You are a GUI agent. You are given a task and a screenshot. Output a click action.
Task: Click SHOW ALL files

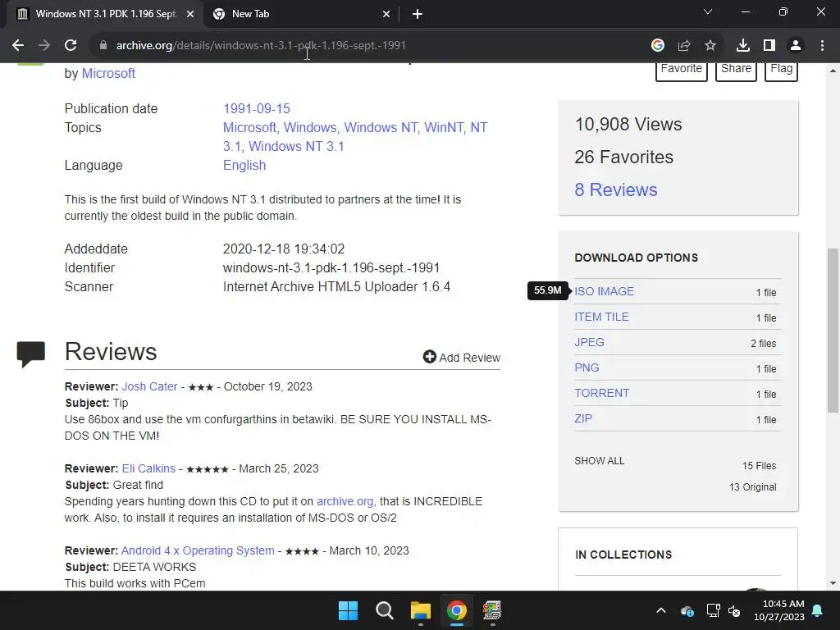click(600, 461)
